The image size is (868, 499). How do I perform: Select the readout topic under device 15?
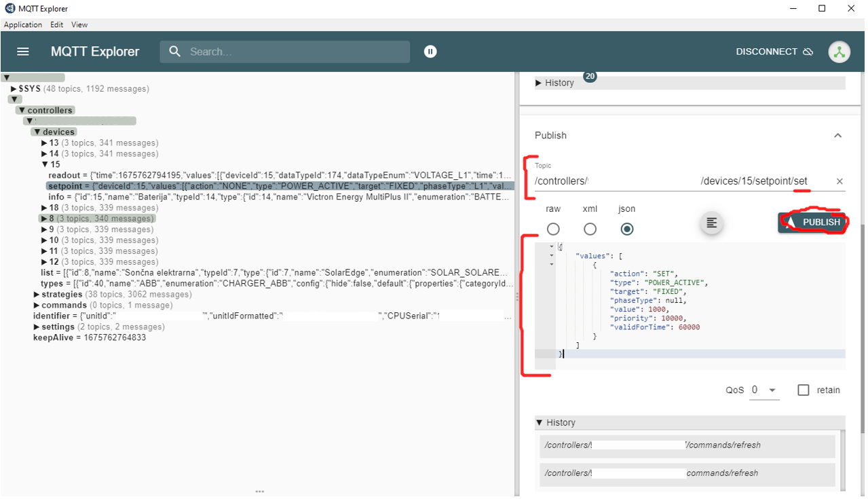[x=280, y=175]
